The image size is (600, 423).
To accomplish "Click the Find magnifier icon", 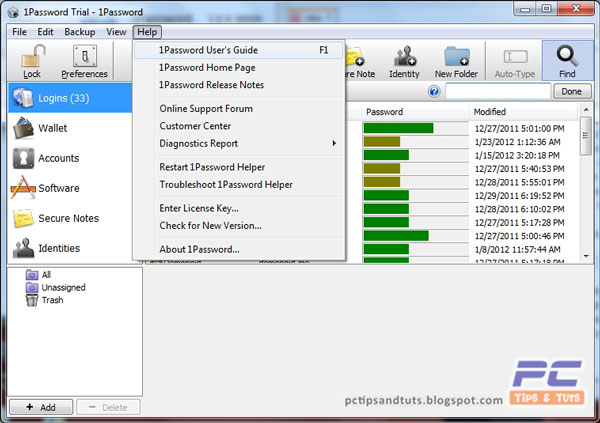I will pos(567,56).
